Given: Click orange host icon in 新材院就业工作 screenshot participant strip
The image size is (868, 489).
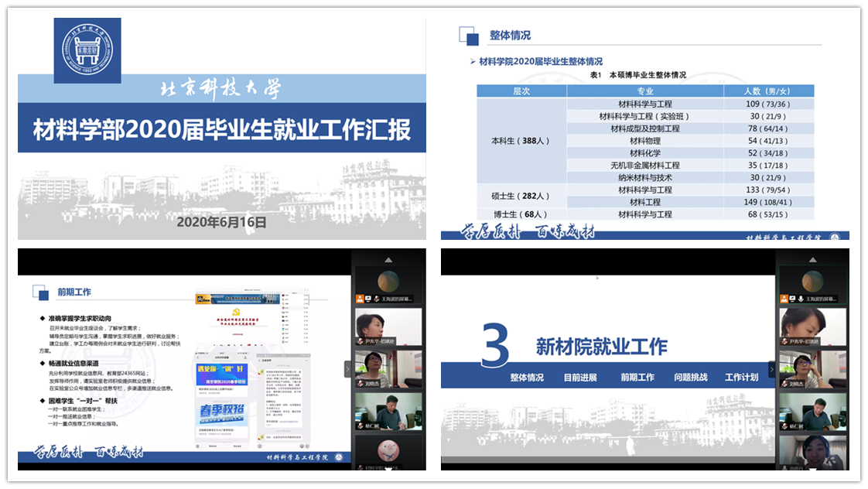Looking at the screenshot, I should (784, 299).
